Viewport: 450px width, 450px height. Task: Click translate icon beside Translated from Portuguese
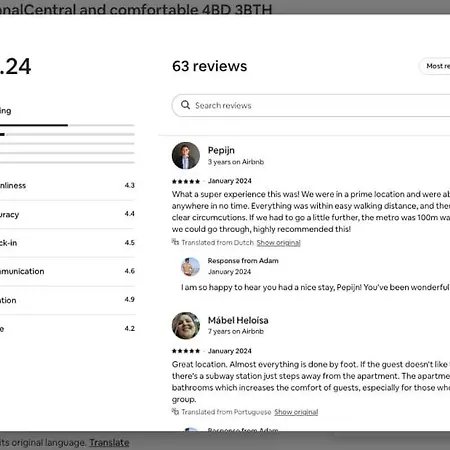coord(175,411)
